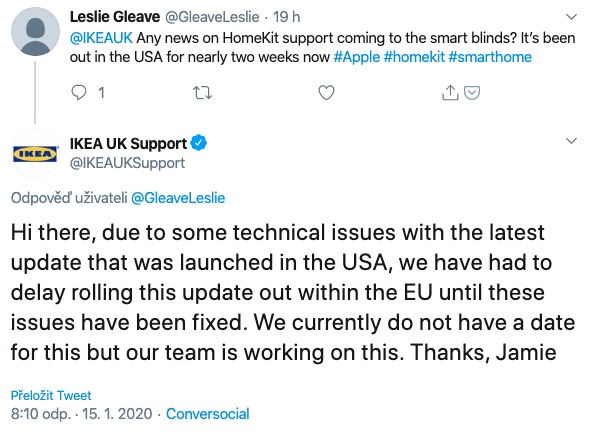Click the IKEA UK Support verified badge
The height and width of the screenshot is (436, 590).
tap(198, 143)
